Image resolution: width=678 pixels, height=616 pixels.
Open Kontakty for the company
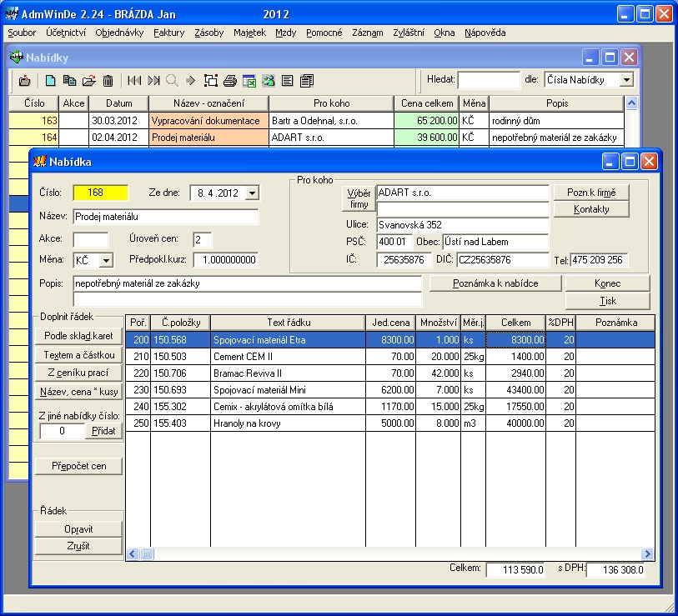(x=591, y=209)
